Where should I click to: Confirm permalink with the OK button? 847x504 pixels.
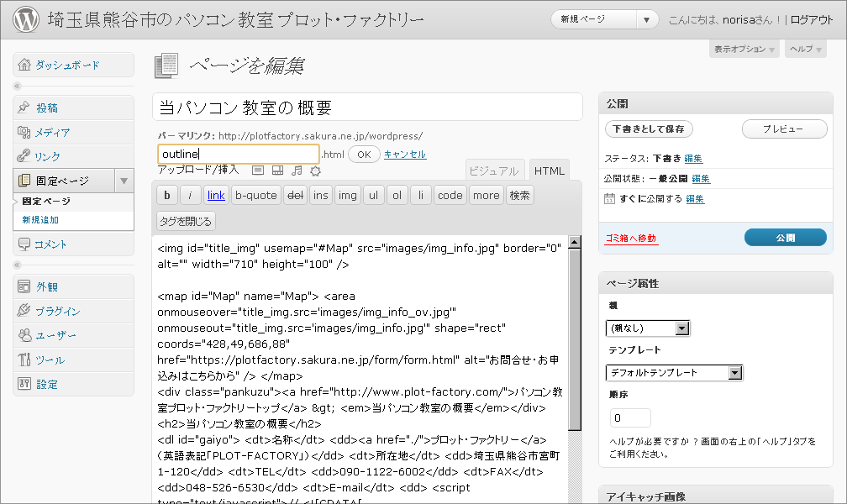point(364,155)
